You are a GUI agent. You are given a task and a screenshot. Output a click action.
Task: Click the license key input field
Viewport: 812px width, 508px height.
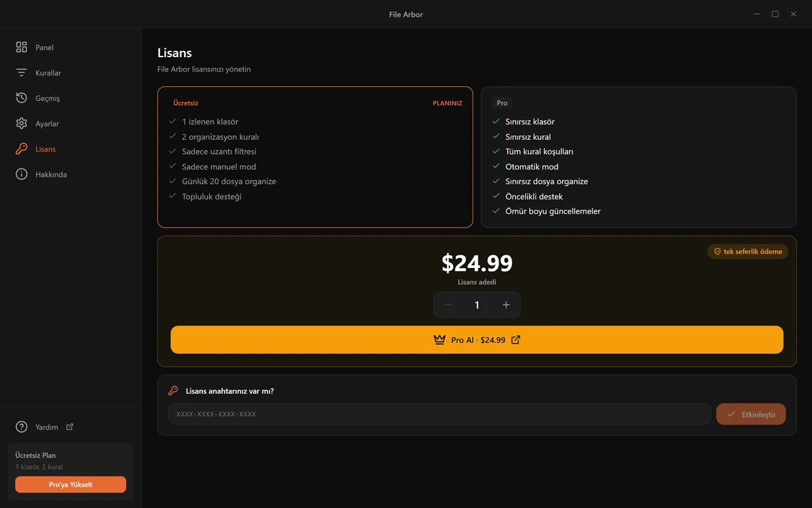440,414
